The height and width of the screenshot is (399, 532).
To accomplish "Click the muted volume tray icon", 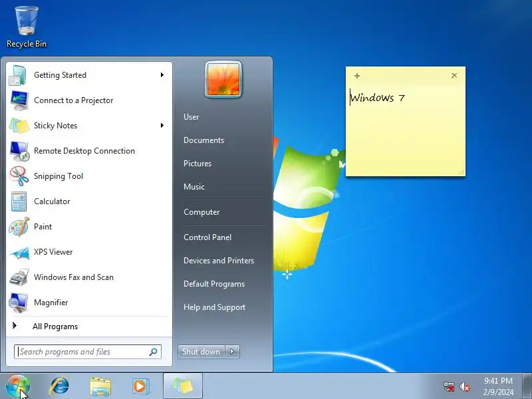I will click(465, 386).
